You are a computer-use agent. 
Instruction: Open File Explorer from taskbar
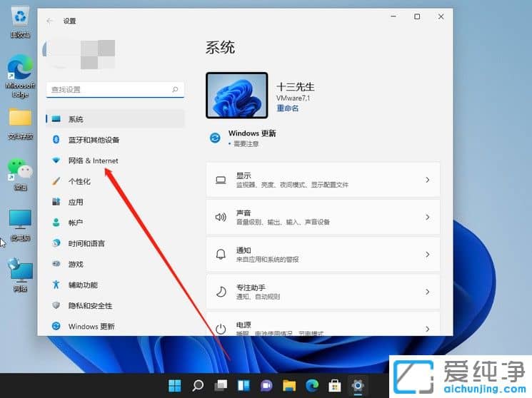[x=289, y=385]
